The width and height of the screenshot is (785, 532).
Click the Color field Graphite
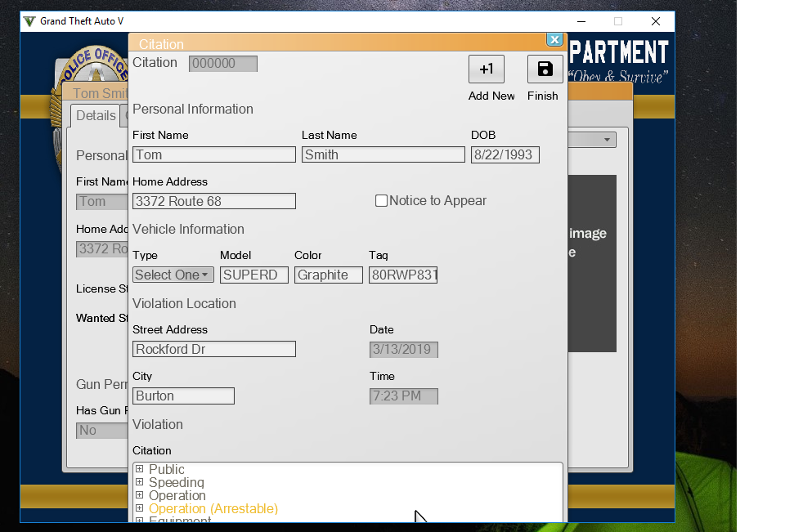(329, 275)
